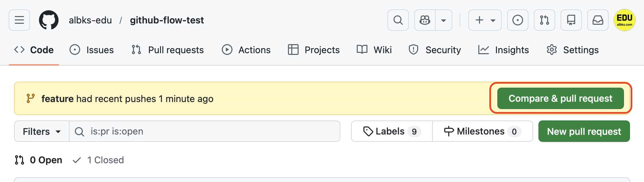The image size is (644, 182).
Task: Open the Filters dropdown
Action: [x=42, y=131]
